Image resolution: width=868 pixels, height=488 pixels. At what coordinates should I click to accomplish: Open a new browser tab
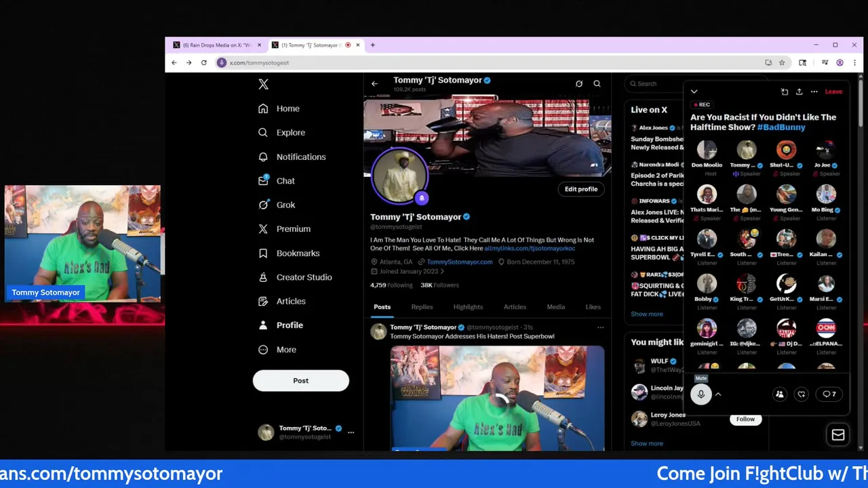(372, 45)
